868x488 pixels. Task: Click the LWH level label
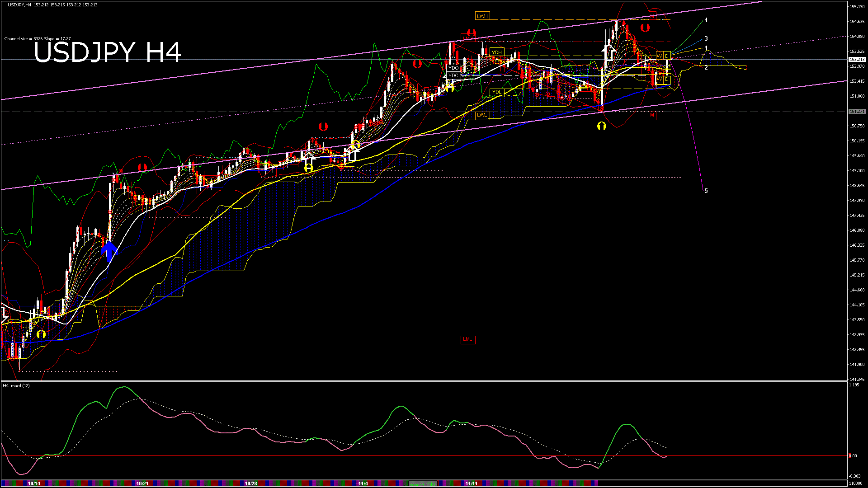[482, 16]
